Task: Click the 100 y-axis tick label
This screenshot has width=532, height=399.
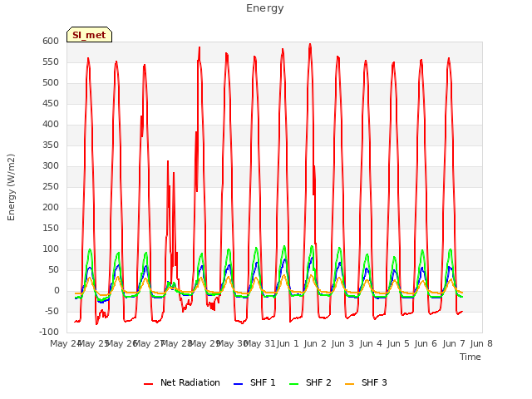Action: tap(51, 249)
